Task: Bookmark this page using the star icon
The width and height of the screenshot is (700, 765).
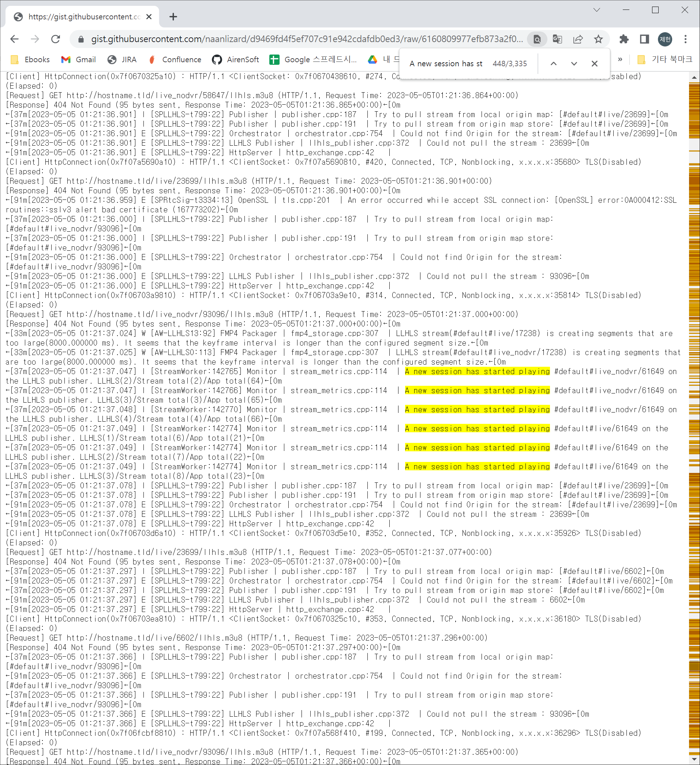Action: (x=598, y=39)
